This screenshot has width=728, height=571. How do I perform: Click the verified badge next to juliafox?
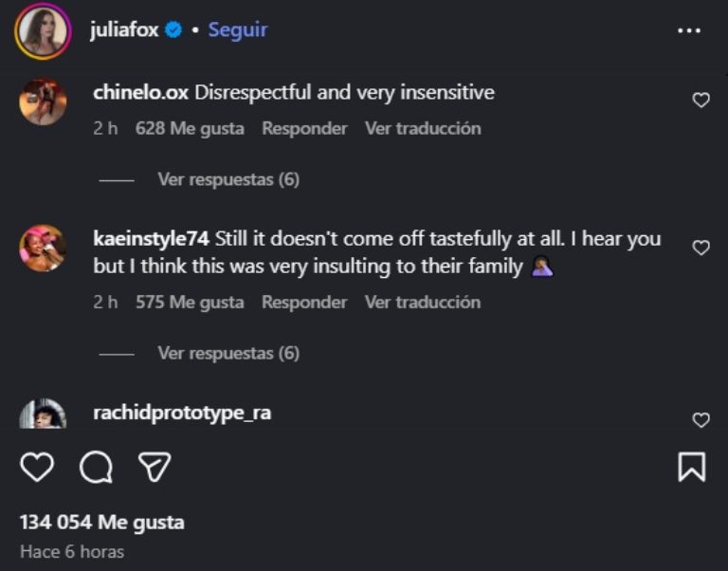click(173, 30)
